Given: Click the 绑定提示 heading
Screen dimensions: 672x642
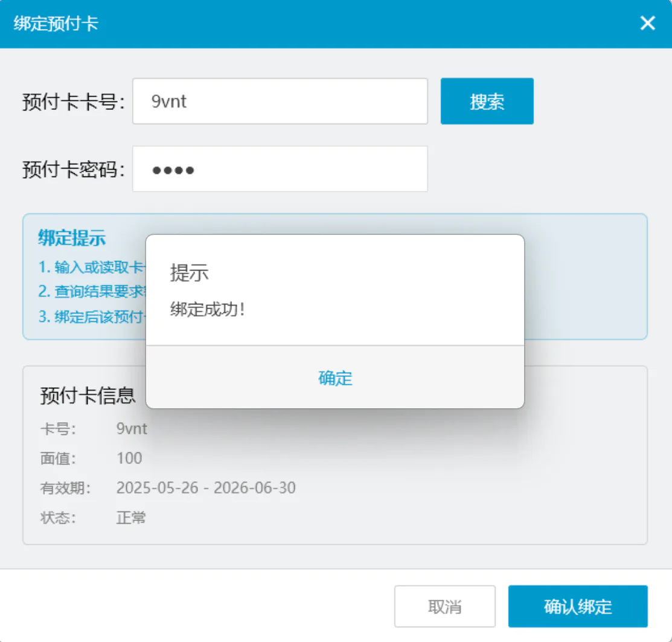Looking at the screenshot, I should (x=72, y=238).
